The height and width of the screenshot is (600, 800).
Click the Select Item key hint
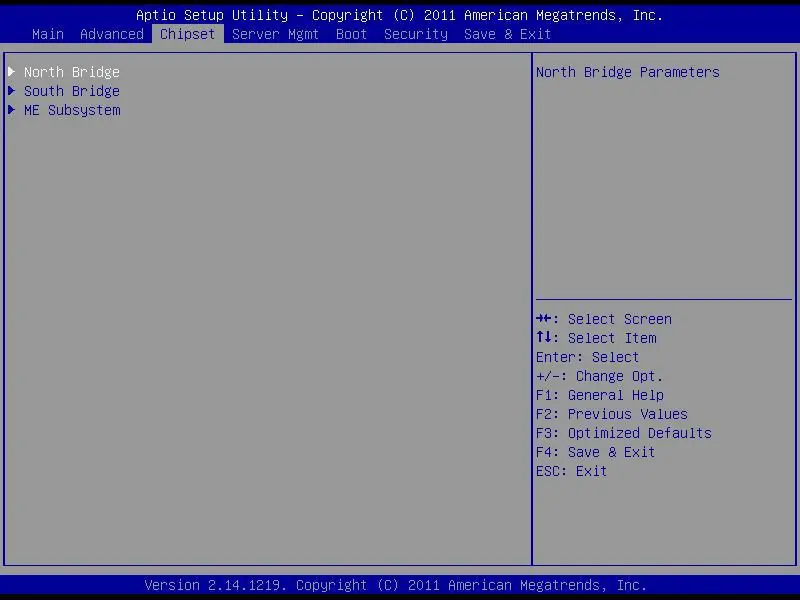[596, 338]
